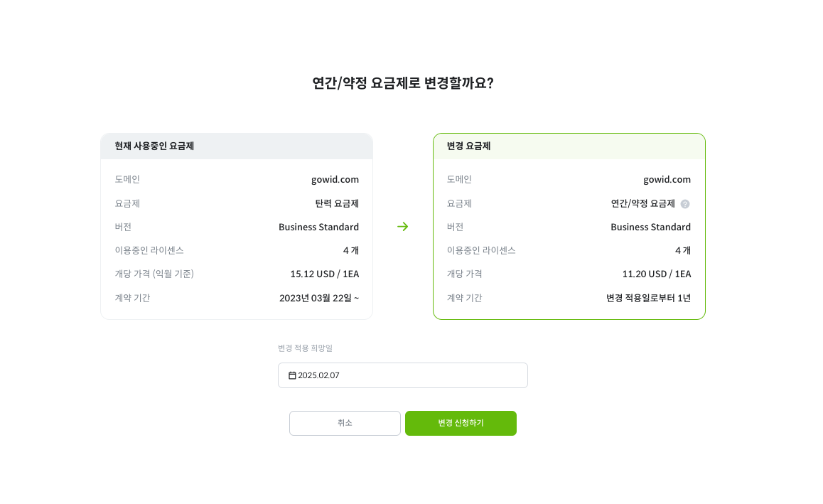Click the 변경 적용 희망일 label
The height and width of the screenshot is (504, 823).
305,348
